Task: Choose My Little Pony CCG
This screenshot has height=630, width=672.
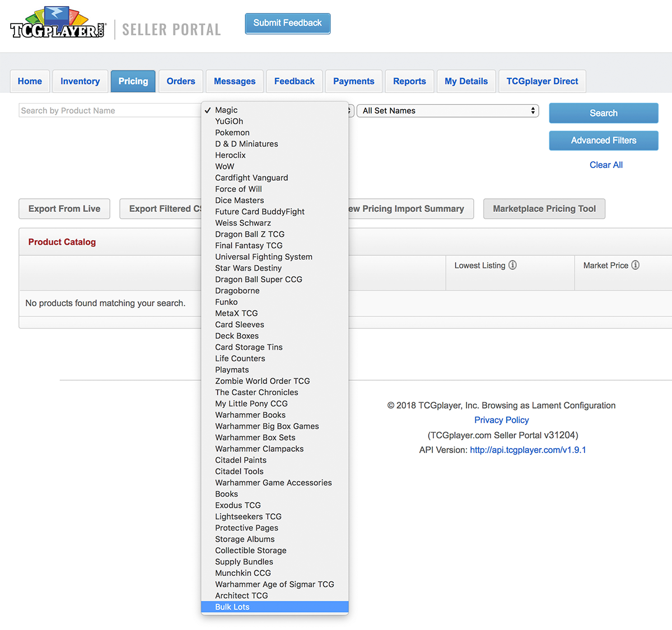Action: click(275, 404)
